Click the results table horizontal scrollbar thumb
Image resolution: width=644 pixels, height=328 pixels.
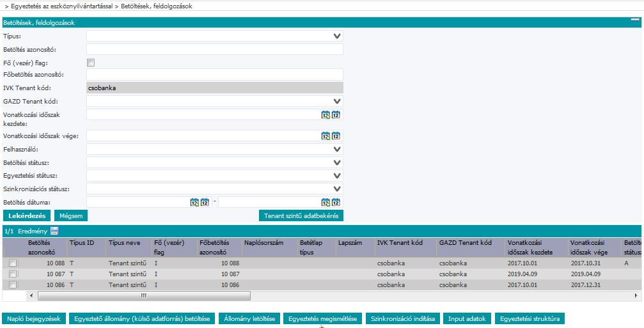(144, 295)
